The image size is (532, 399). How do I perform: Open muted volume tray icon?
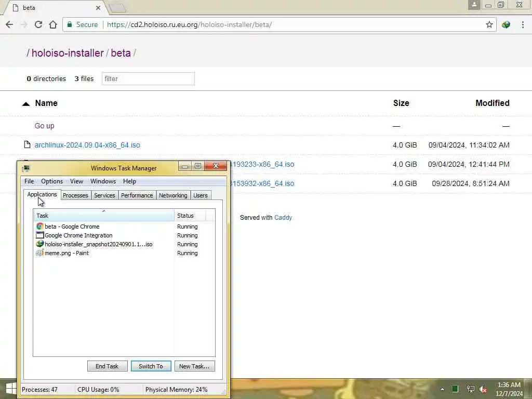click(x=484, y=389)
